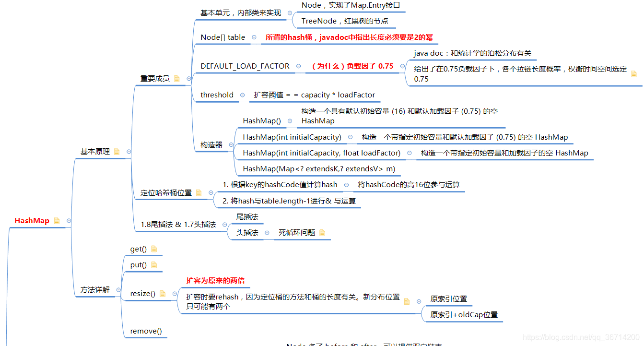Select the 尾插法 topic

247,217
